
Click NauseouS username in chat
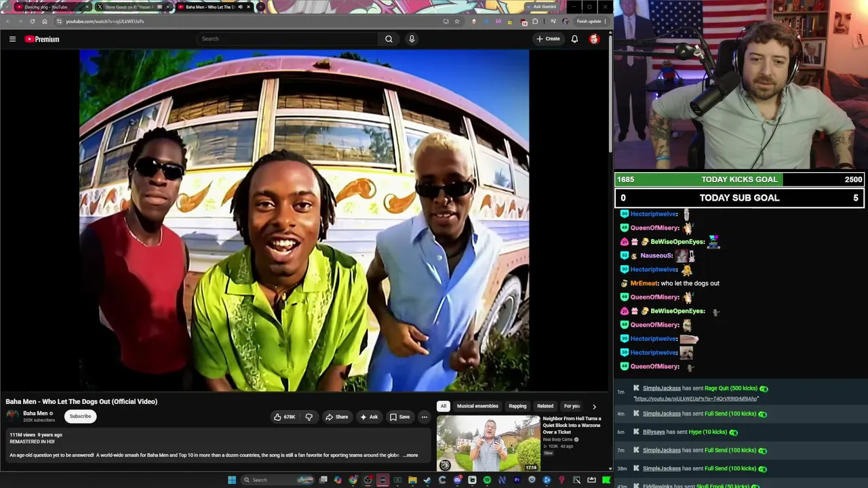[656, 256]
